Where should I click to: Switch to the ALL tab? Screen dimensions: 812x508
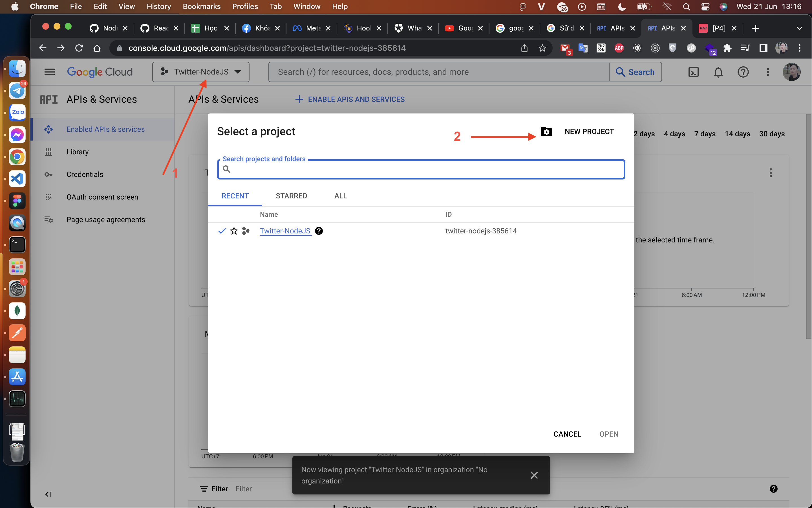(x=341, y=196)
